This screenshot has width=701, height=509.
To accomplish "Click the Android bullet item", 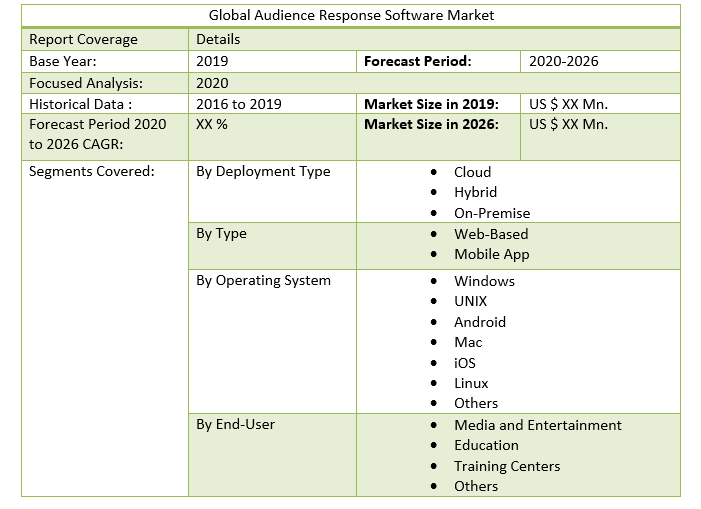I will point(480,322).
